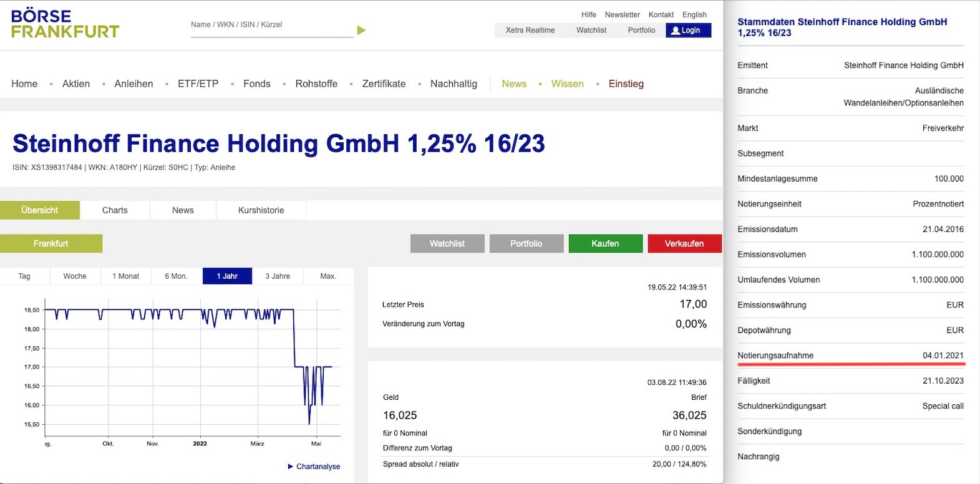The image size is (980, 484).
Task: Click the Spread value 20,00 / 124,80%
Action: (679, 464)
